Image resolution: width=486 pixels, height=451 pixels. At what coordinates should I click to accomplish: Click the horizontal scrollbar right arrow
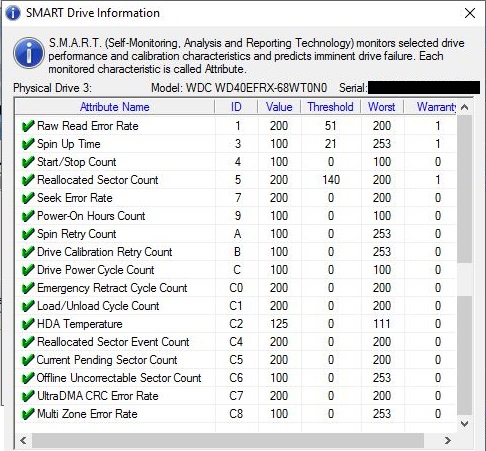click(x=448, y=441)
